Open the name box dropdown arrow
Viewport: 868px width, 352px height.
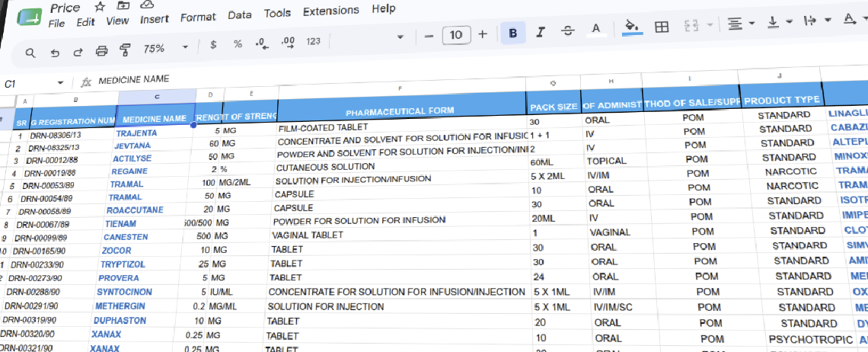click(60, 83)
